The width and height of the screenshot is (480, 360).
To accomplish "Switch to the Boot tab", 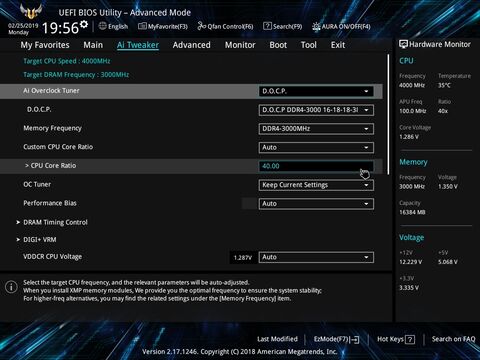I will 278,45.
